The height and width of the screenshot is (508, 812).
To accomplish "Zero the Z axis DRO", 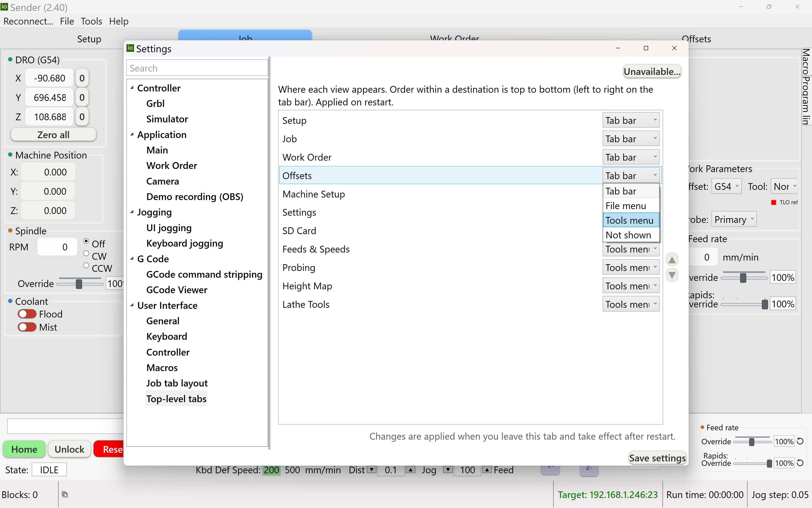I will pyautogui.click(x=82, y=117).
